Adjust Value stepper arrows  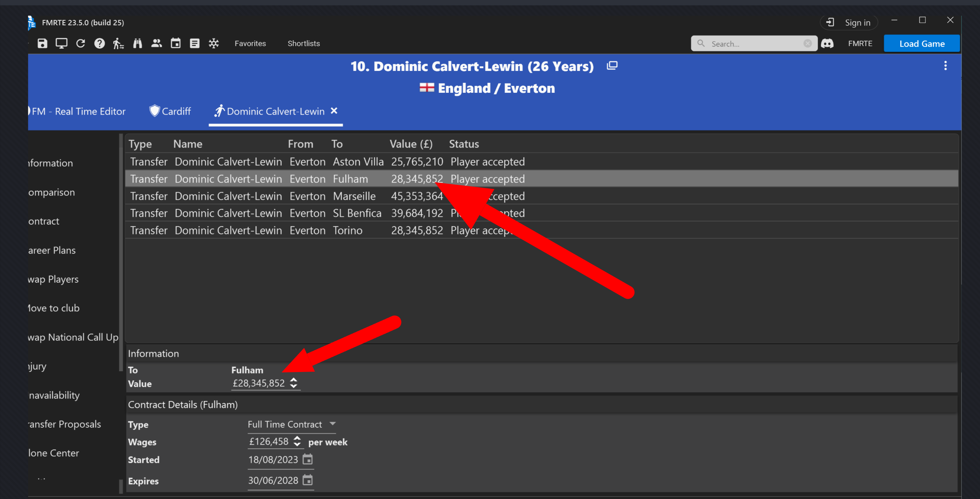point(293,383)
